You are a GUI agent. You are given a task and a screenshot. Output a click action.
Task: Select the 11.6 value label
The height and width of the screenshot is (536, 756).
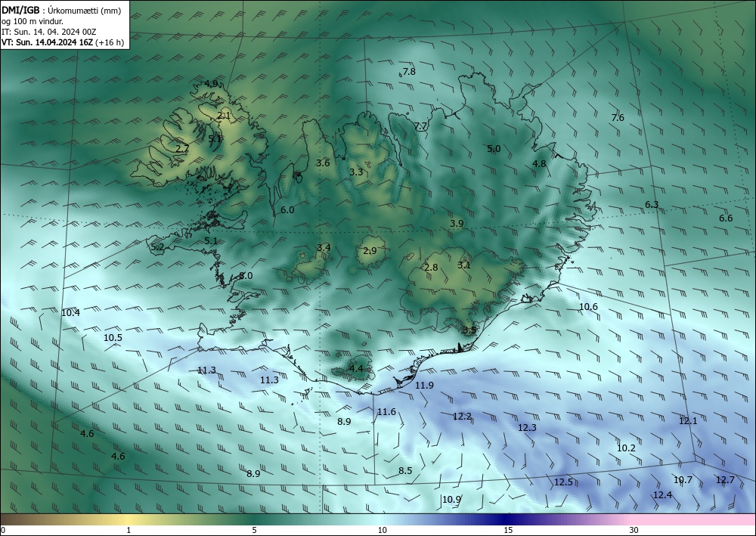point(386,412)
